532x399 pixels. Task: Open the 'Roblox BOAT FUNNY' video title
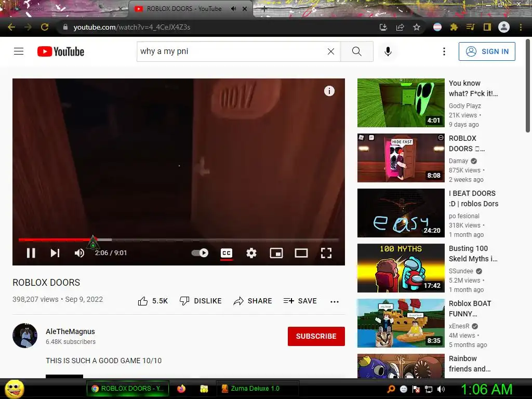[x=470, y=309]
